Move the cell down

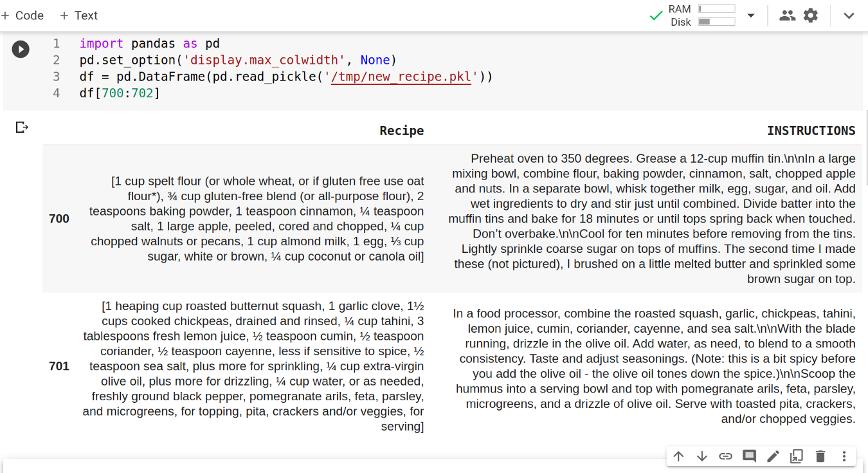point(702,456)
